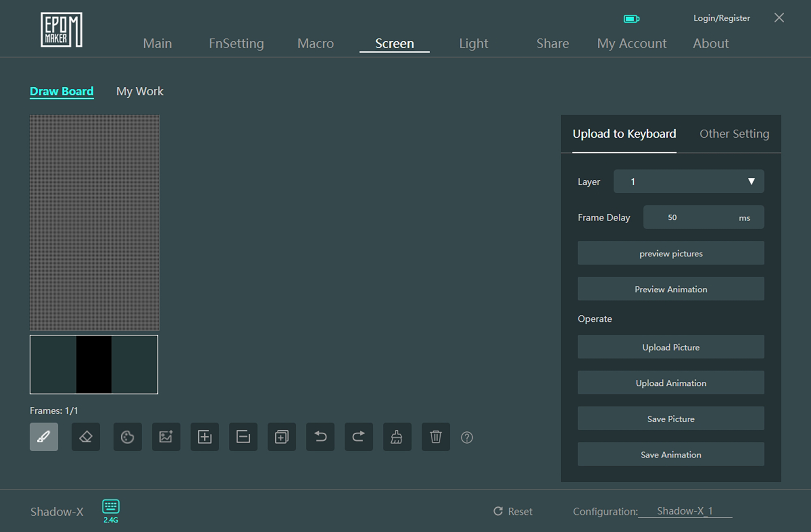Viewport: 811px width, 532px height.
Task: Click the Reset button
Action: 513,511
